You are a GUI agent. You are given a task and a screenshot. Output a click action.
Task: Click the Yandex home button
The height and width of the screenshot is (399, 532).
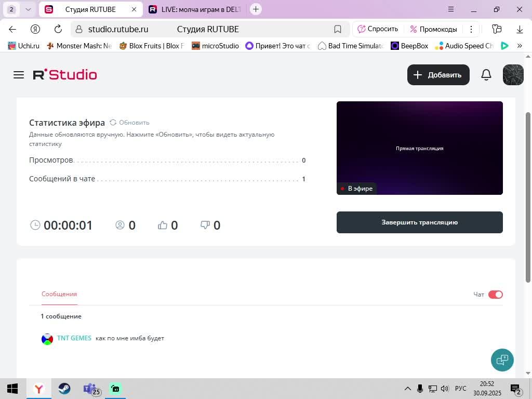pyautogui.click(x=35, y=29)
